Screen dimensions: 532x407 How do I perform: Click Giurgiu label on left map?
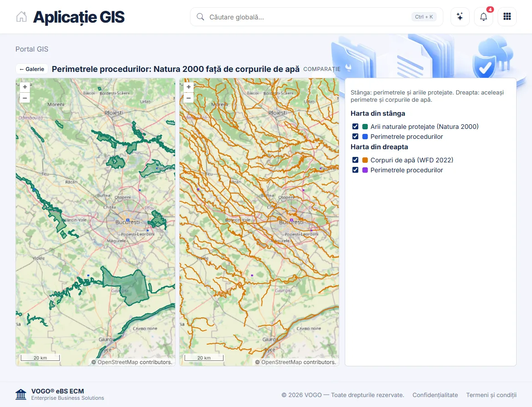click(x=107, y=339)
